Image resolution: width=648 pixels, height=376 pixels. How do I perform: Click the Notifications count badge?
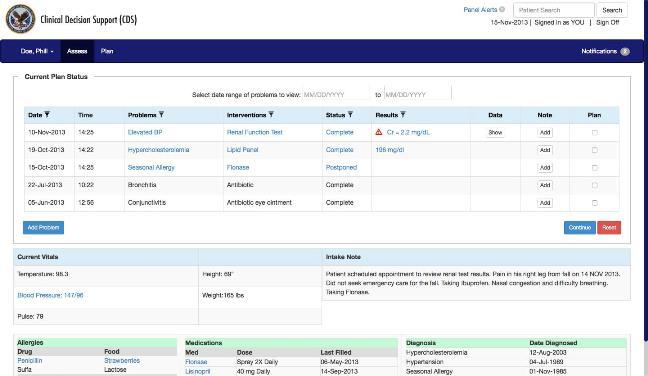(625, 51)
